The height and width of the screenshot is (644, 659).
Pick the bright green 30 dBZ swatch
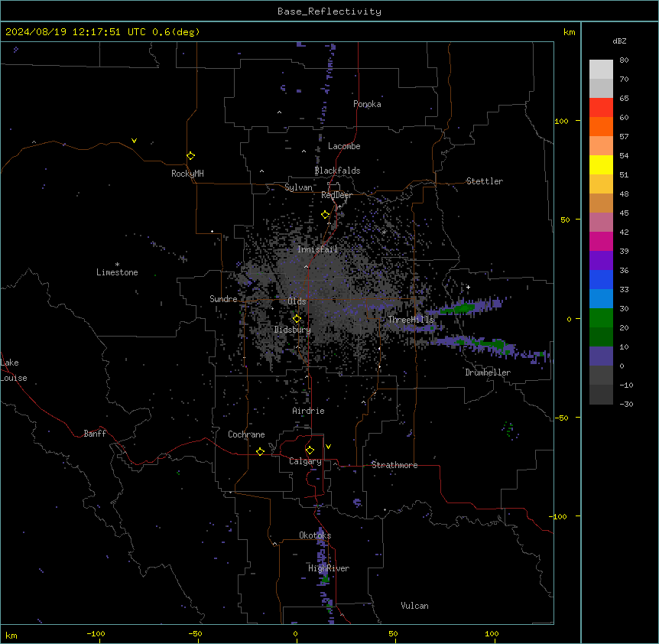point(601,318)
